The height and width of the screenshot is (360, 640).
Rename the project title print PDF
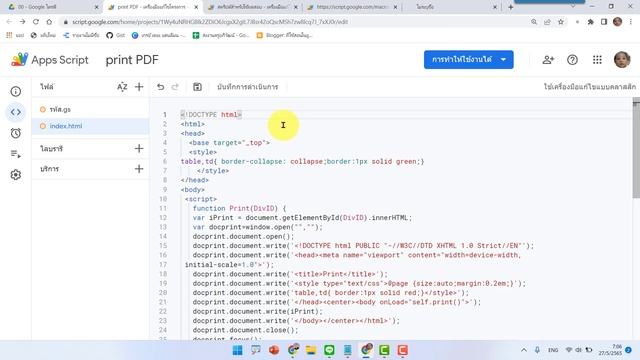coord(132,60)
